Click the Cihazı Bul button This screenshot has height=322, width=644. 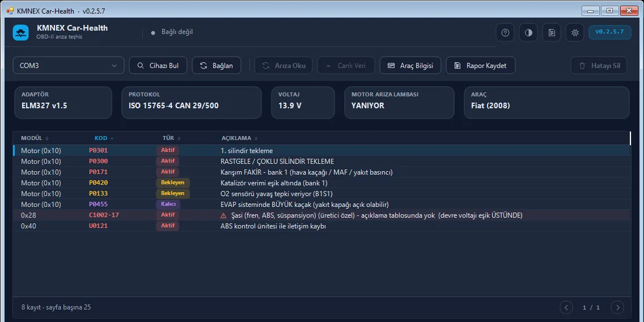pyautogui.click(x=158, y=65)
